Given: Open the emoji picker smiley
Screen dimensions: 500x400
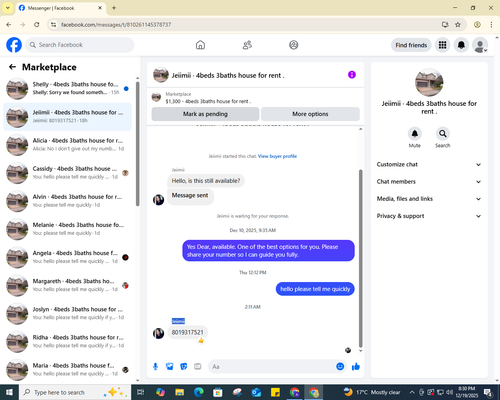Looking at the screenshot, I should pyautogui.click(x=340, y=367).
